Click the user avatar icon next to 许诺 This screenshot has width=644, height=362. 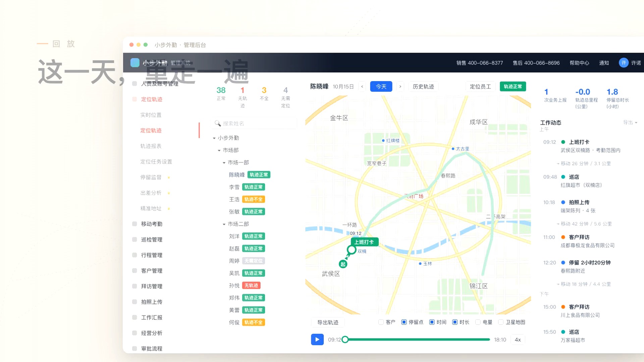pos(624,63)
